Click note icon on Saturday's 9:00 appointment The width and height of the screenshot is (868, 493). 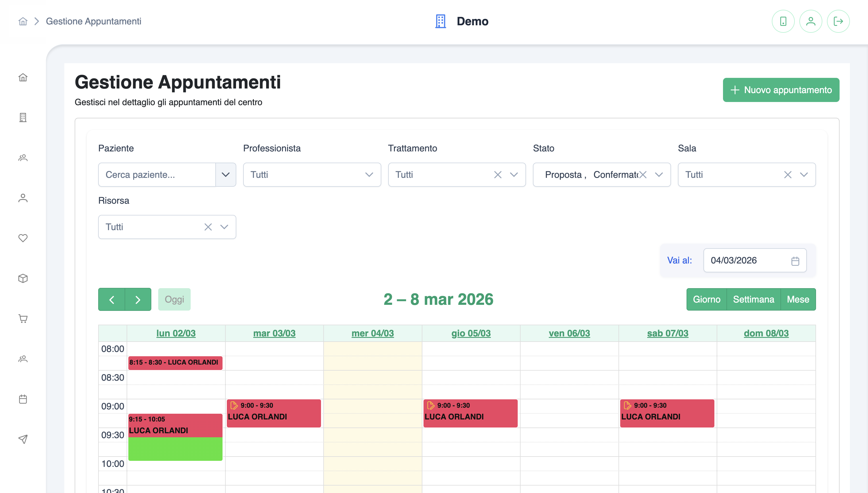[x=627, y=405]
